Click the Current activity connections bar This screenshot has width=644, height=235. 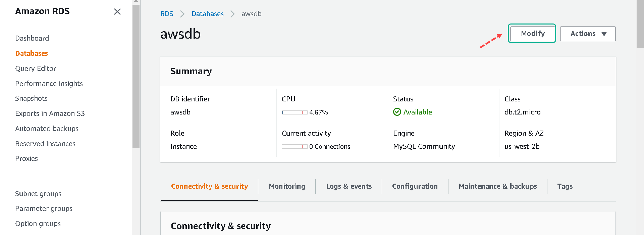tap(294, 147)
